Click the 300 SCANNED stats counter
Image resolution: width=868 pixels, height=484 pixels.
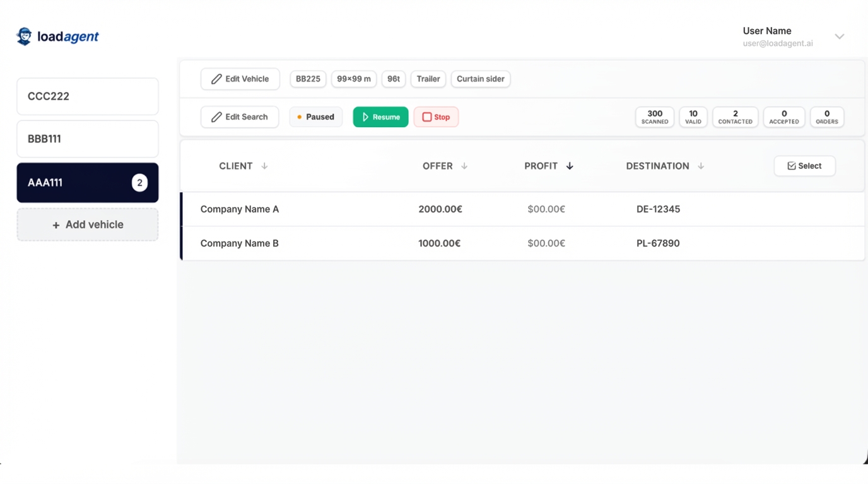point(654,117)
